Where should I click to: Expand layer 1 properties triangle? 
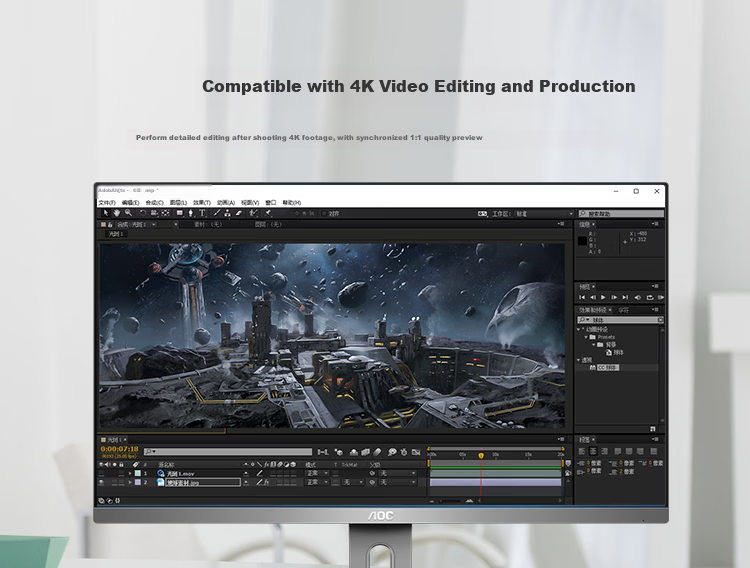pyautogui.click(x=130, y=473)
